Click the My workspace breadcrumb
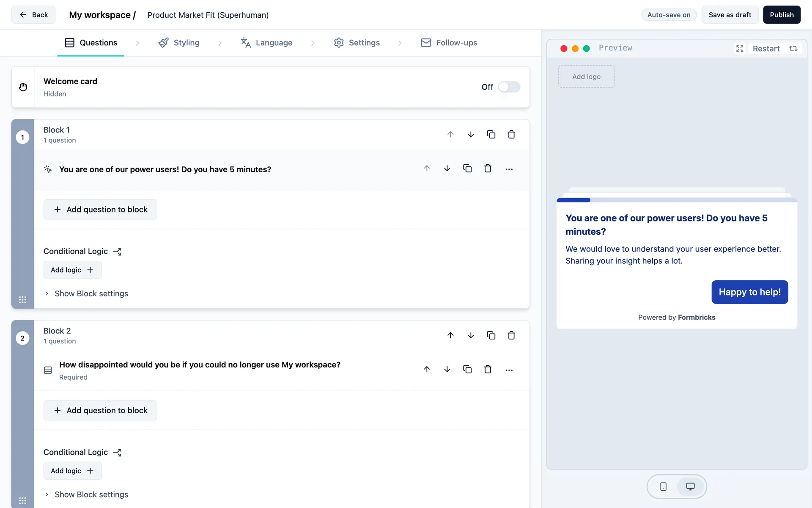This screenshot has height=508, width=812. tap(102, 15)
